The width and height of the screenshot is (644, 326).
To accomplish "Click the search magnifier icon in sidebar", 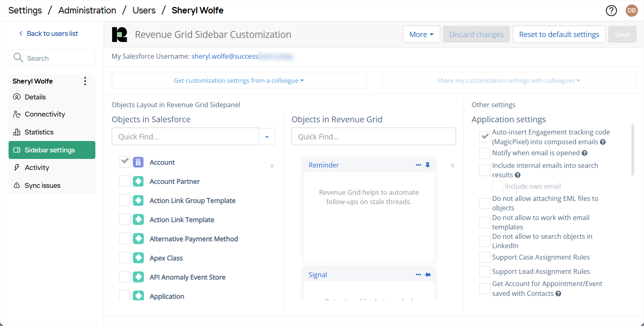I will (x=18, y=58).
